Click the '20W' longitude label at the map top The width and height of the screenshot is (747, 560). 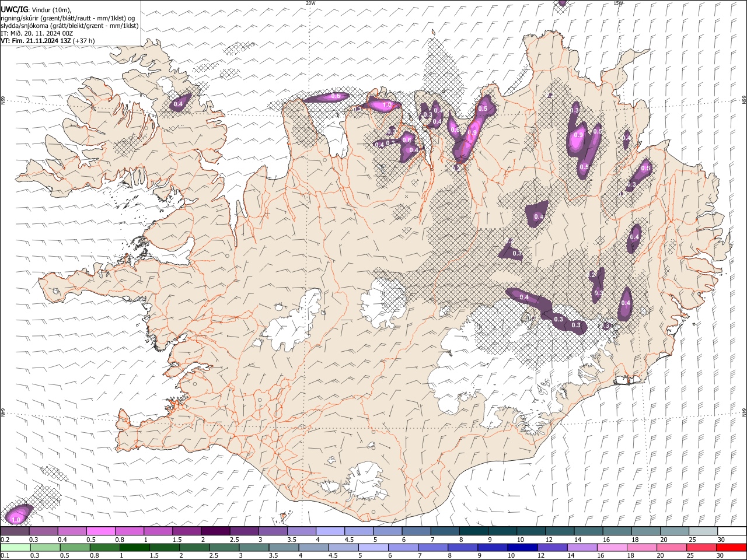coord(310,3)
